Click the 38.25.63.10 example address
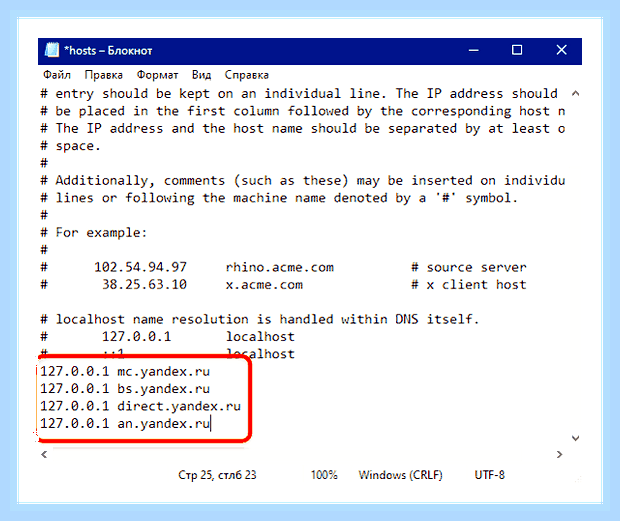620x521 pixels. click(144, 285)
